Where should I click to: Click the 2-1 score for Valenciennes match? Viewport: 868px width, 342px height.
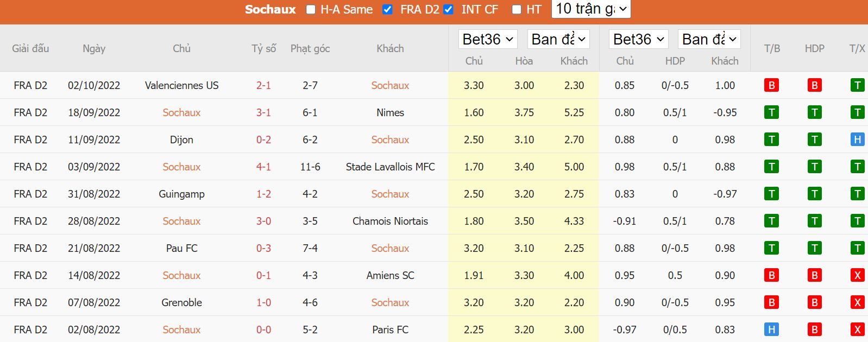pyautogui.click(x=263, y=85)
